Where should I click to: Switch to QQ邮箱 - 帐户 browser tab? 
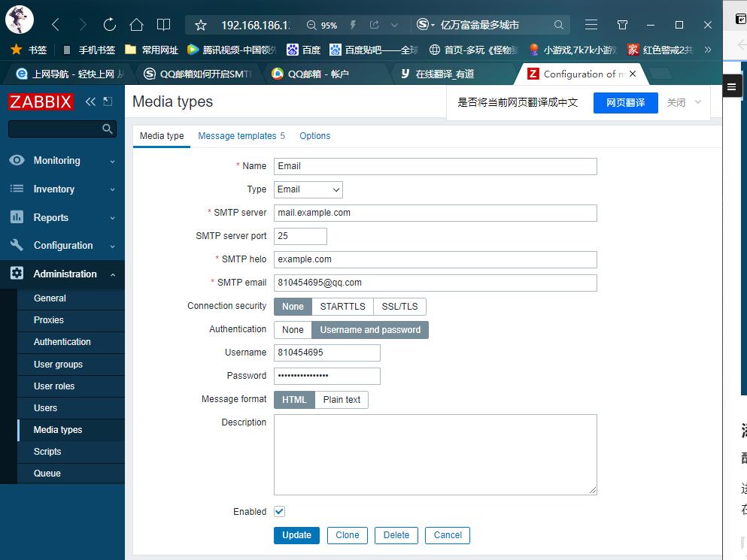click(x=325, y=74)
